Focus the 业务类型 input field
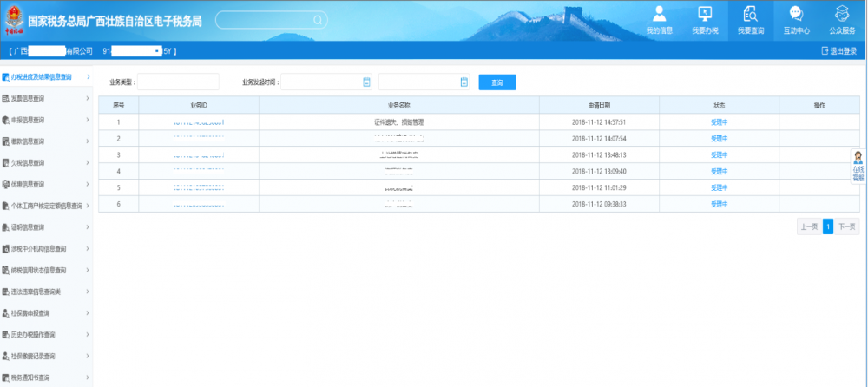The image size is (868, 387). [178, 82]
